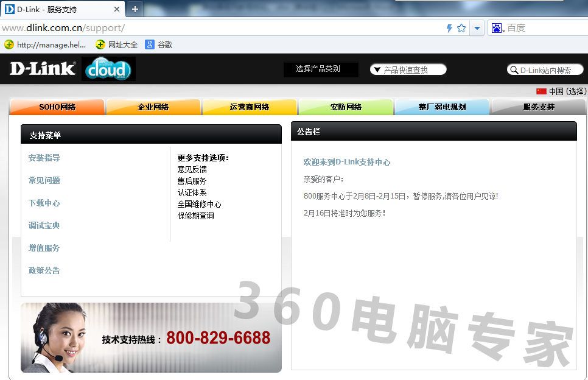Click the 公告栏 panel header
The width and height of the screenshot is (588, 380).
[434, 132]
